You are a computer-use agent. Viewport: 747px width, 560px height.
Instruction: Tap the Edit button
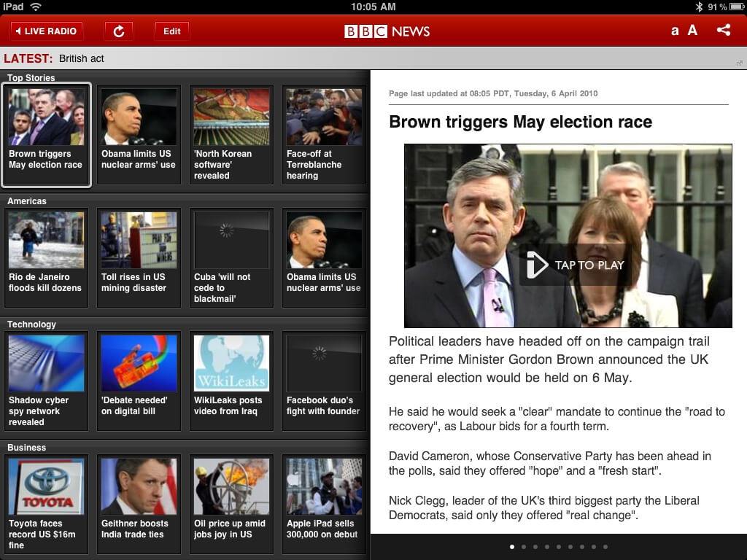pos(172,31)
